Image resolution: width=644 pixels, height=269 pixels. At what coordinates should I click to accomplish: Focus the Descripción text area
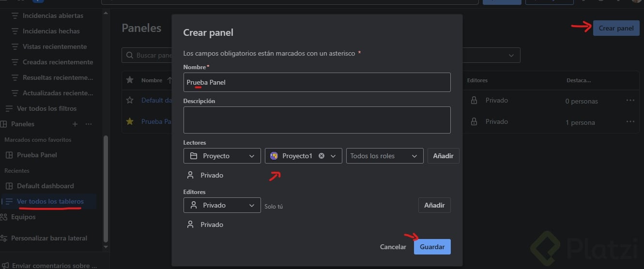pyautogui.click(x=317, y=120)
